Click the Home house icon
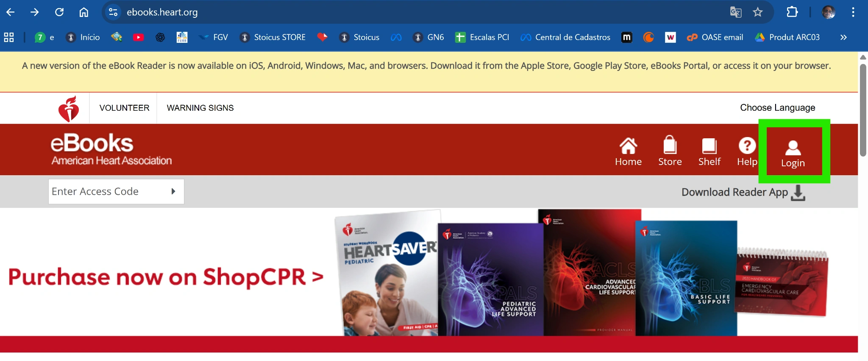Viewport: 868px width, 361px height. pos(628,146)
